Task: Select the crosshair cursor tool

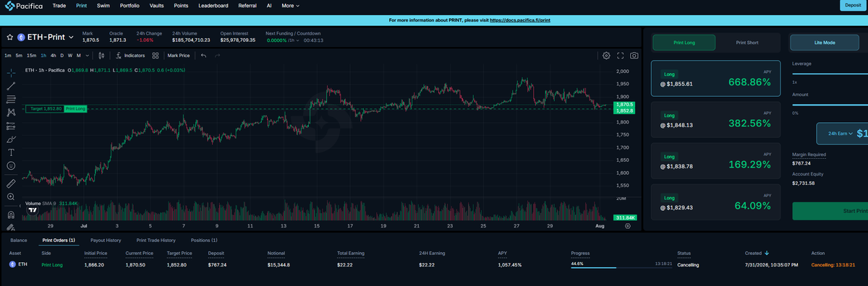Action: 11,72
